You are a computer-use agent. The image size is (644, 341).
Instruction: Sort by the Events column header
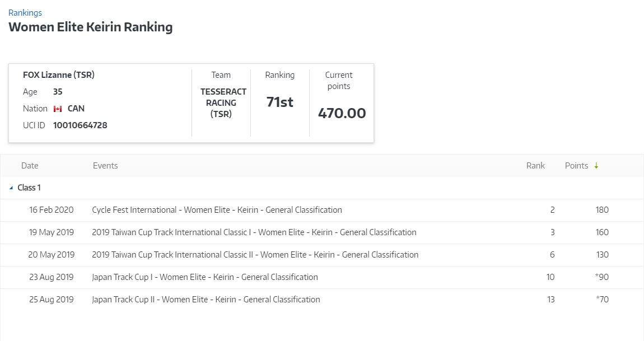[105, 166]
